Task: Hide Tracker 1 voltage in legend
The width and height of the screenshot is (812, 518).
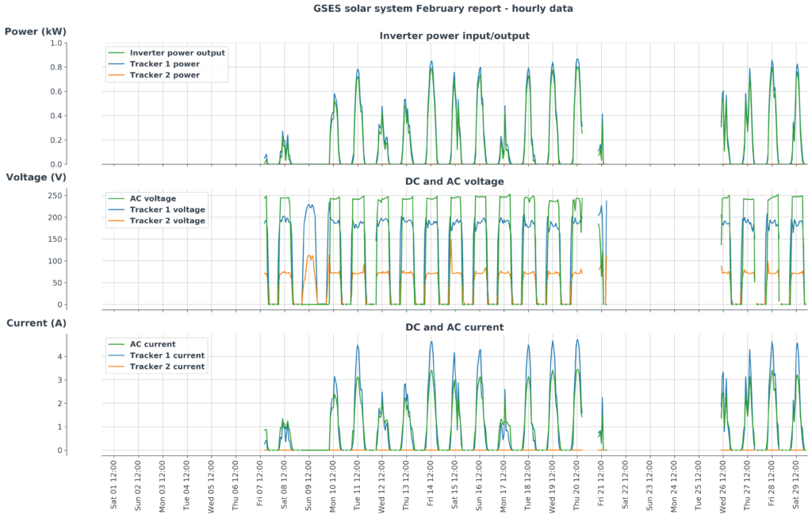Action: [167, 209]
